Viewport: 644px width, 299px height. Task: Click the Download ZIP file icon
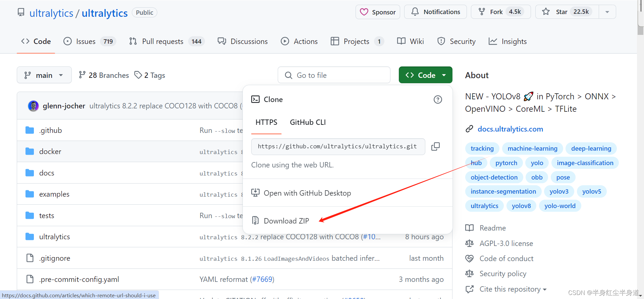[x=255, y=220]
